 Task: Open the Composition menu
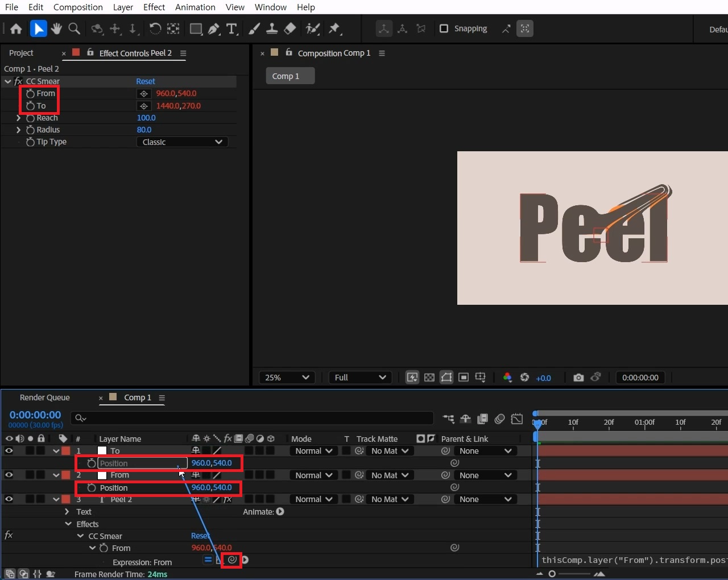78,7
